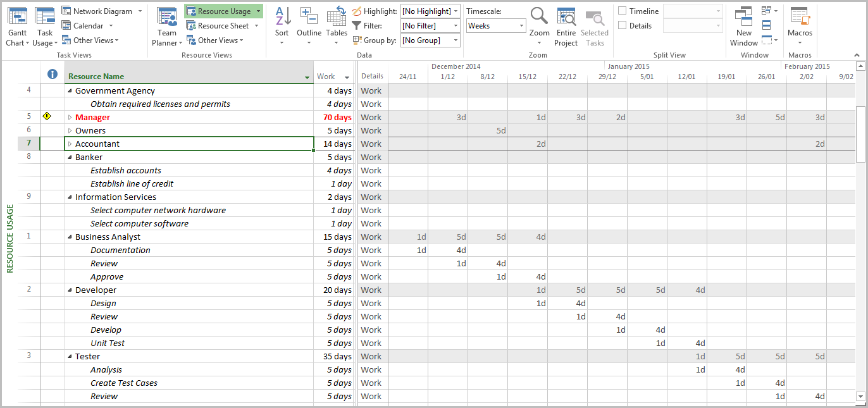Open the Outline menu
This screenshot has width=868, height=408.
coord(309,27)
